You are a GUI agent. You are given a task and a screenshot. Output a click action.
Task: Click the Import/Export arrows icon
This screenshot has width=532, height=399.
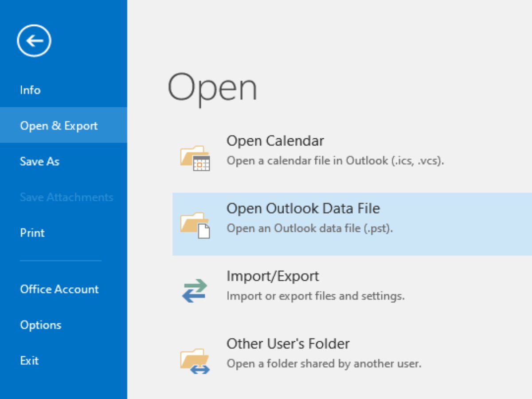tap(195, 291)
